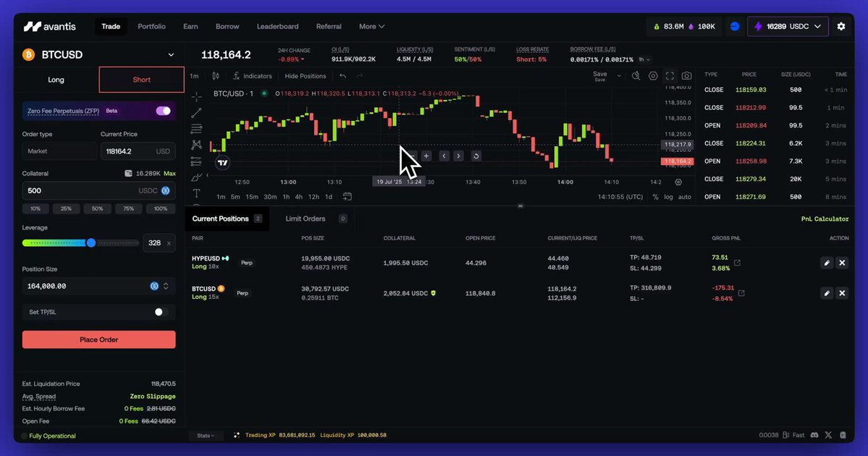The height and width of the screenshot is (456, 868).
Task: Select the trend line drawing tool
Action: pos(196,113)
